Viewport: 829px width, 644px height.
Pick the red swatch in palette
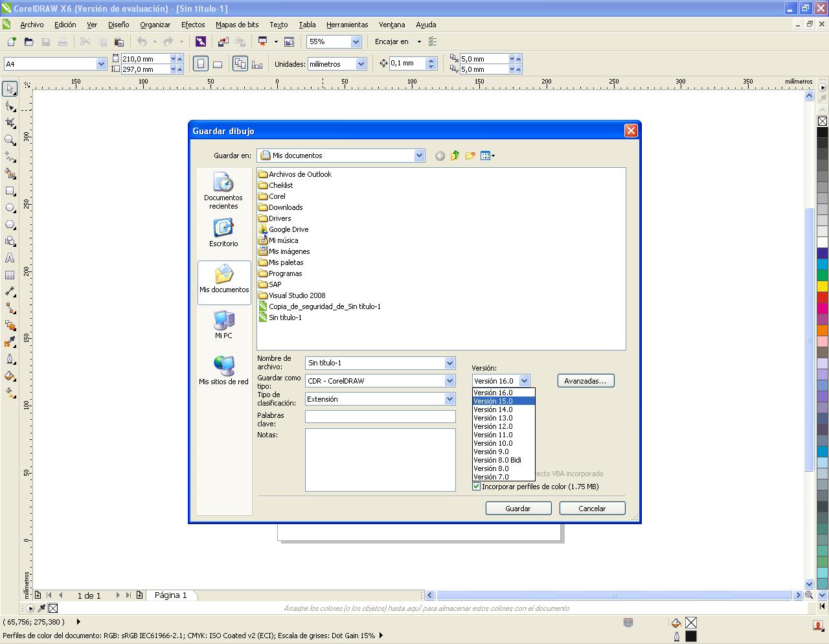tap(823, 297)
